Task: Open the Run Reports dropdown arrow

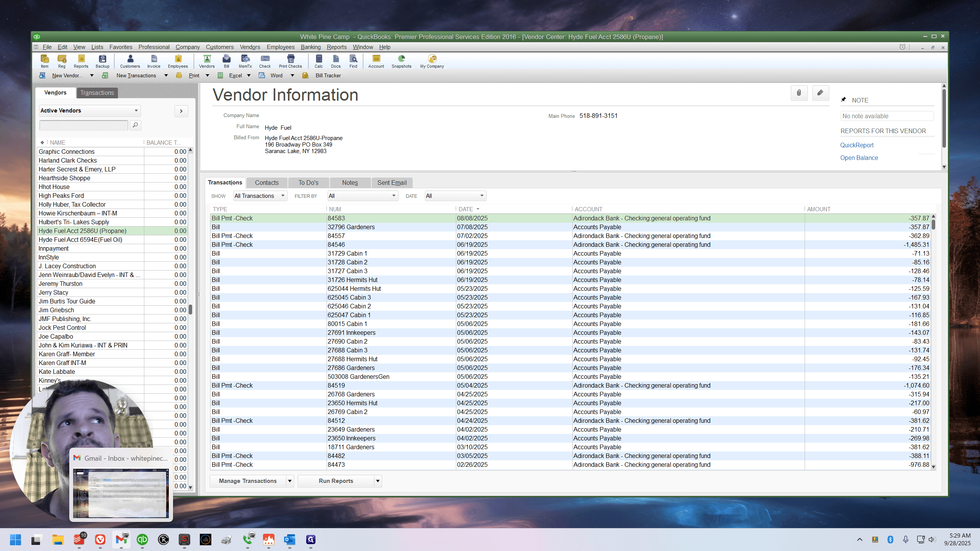Action: coord(378,481)
